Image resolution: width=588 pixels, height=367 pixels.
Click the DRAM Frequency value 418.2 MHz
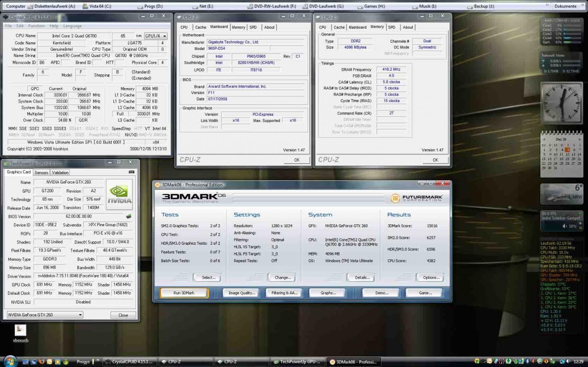click(391, 69)
